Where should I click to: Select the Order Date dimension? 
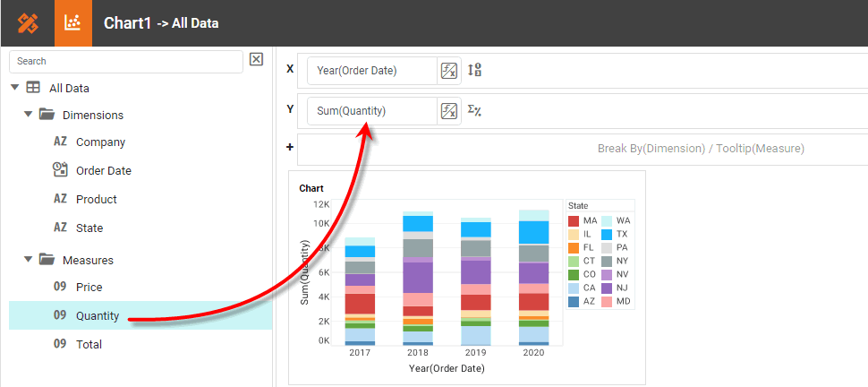tap(103, 171)
